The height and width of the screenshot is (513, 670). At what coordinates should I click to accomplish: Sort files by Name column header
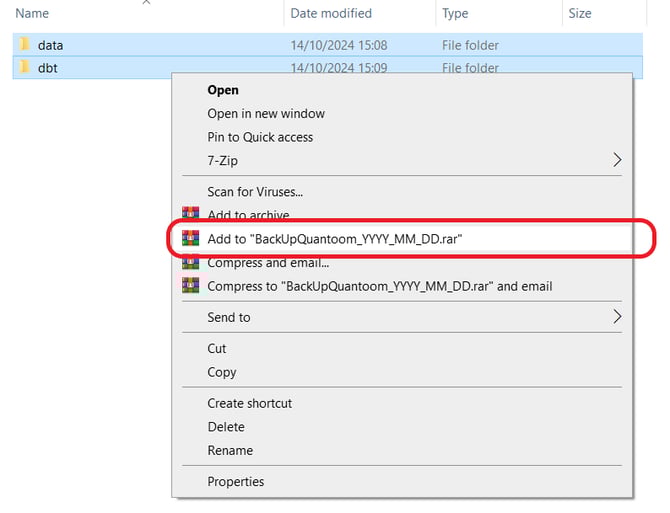tap(33, 14)
